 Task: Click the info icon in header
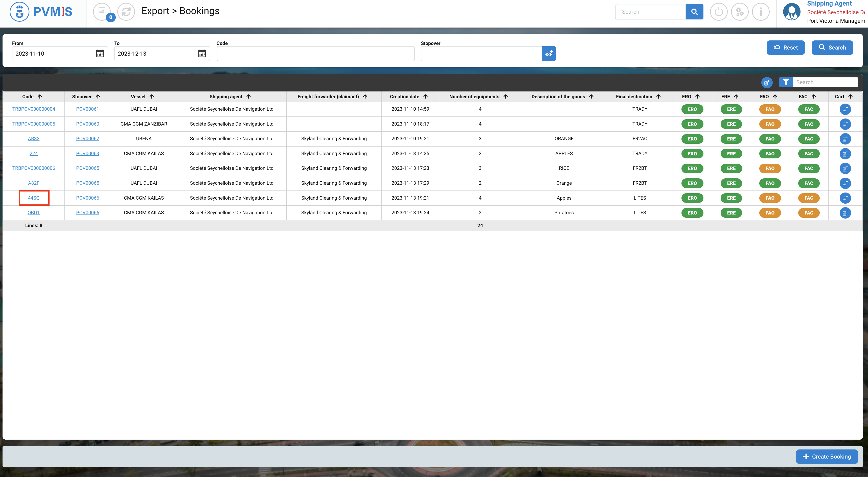click(x=761, y=12)
